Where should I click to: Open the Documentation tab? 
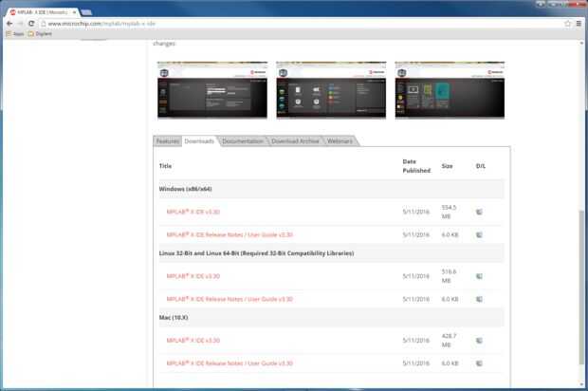point(243,141)
